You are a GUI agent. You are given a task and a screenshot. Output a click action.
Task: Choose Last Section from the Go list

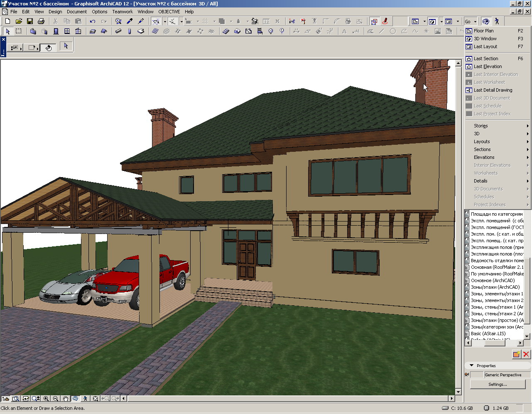click(498, 58)
